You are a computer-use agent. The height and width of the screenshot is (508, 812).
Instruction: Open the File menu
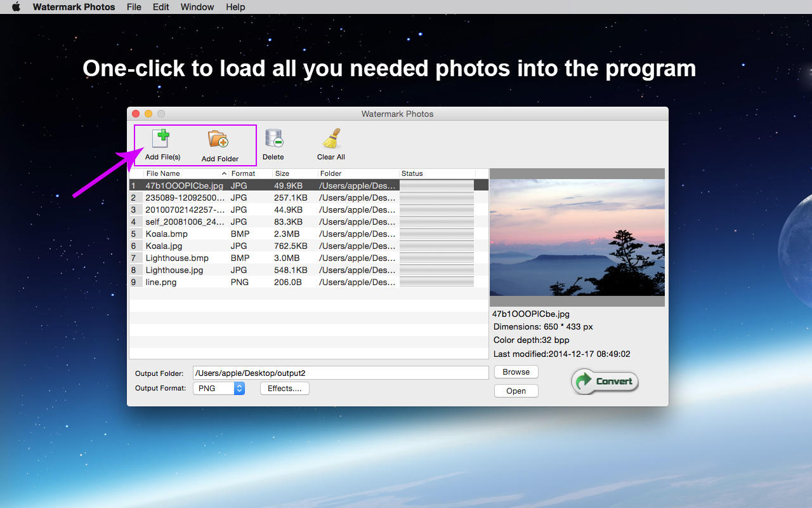134,7
